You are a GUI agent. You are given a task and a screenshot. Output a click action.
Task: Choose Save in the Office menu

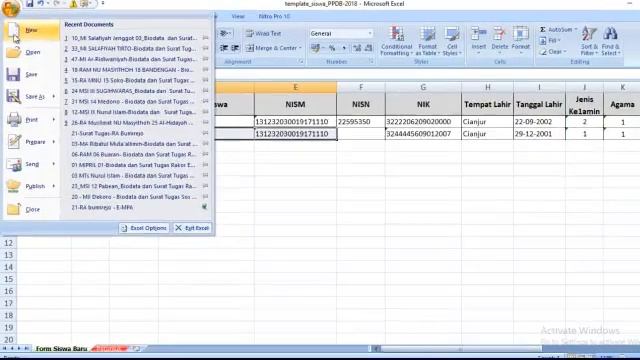[x=32, y=74]
